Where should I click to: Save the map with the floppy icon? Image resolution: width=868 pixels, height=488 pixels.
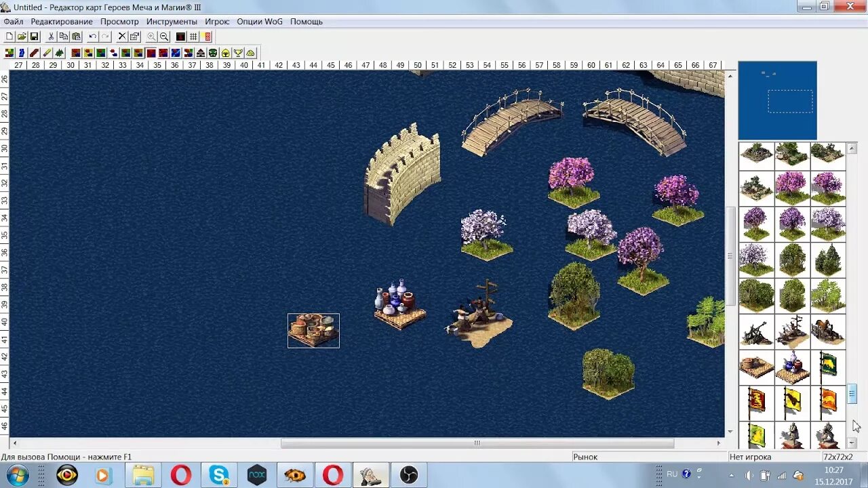(x=34, y=37)
